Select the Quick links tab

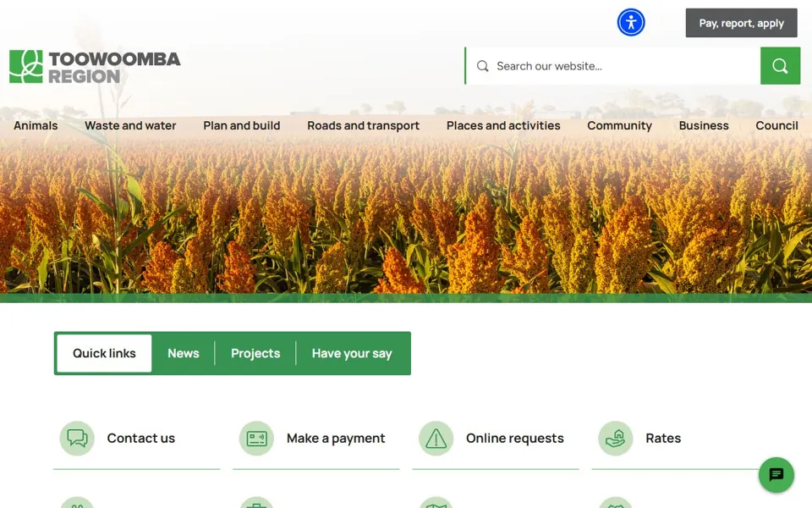(x=104, y=353)
